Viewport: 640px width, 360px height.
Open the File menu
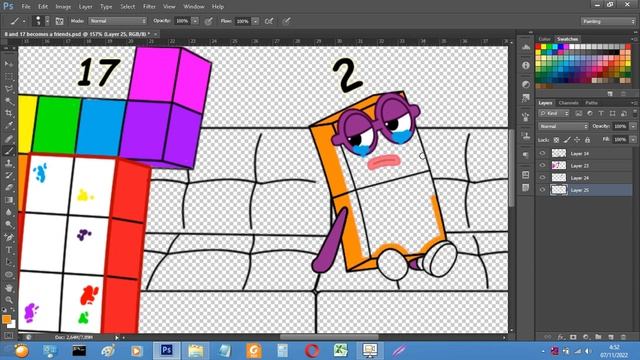coord(26,7)
